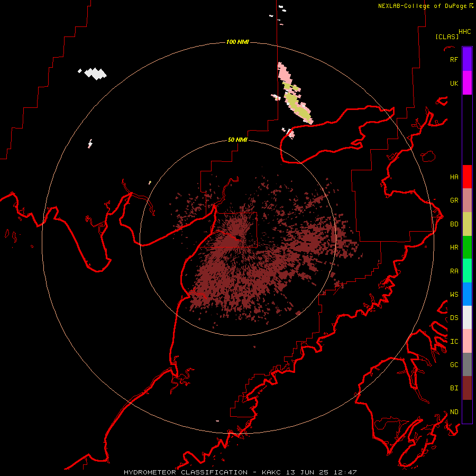Viewport: 476px width, 476px height.
Task: Click the UK magenta legend color swatch
Action: [x=467, y=83]
